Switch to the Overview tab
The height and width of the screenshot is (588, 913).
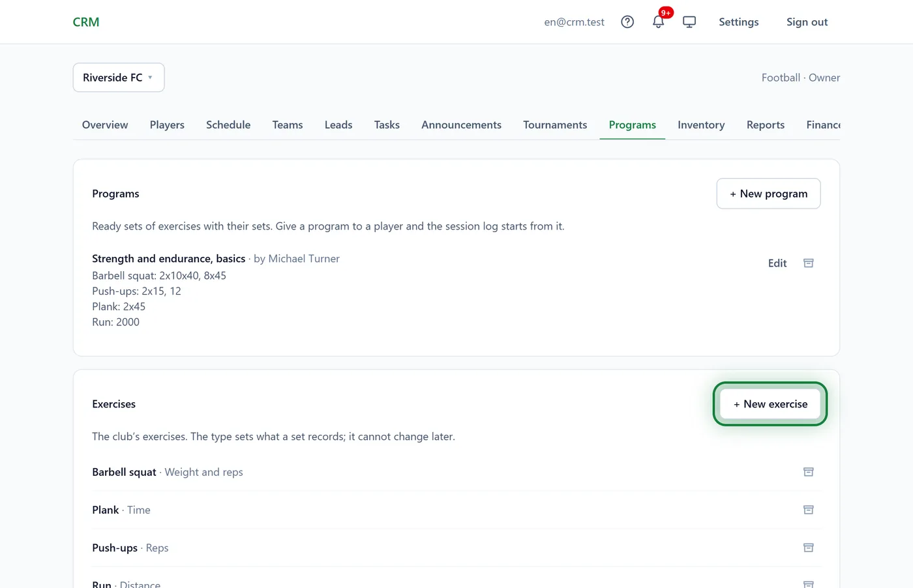(x=105, y=125)
